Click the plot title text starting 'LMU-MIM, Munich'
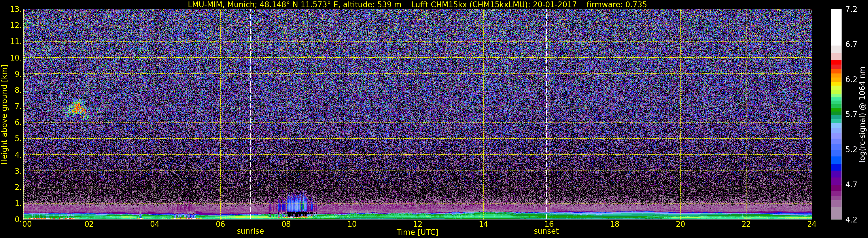The height and width of the screenshot is (238, 868). point(417,4)
